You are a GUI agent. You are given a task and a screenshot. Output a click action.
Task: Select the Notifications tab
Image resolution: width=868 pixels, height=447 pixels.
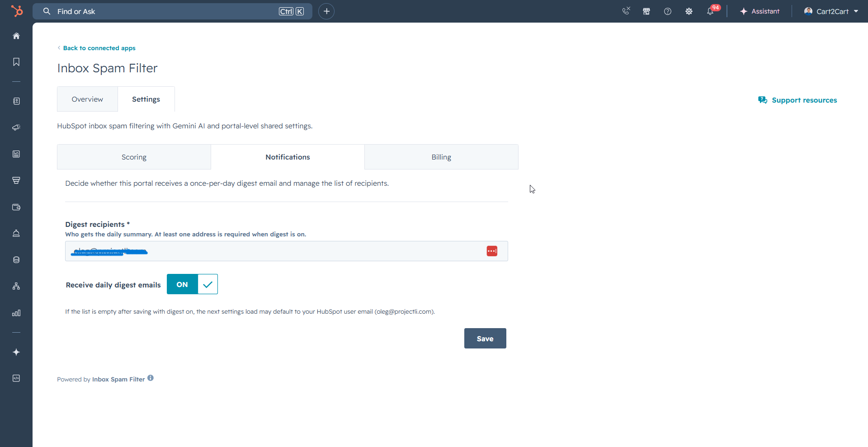[x=288, y=157]
